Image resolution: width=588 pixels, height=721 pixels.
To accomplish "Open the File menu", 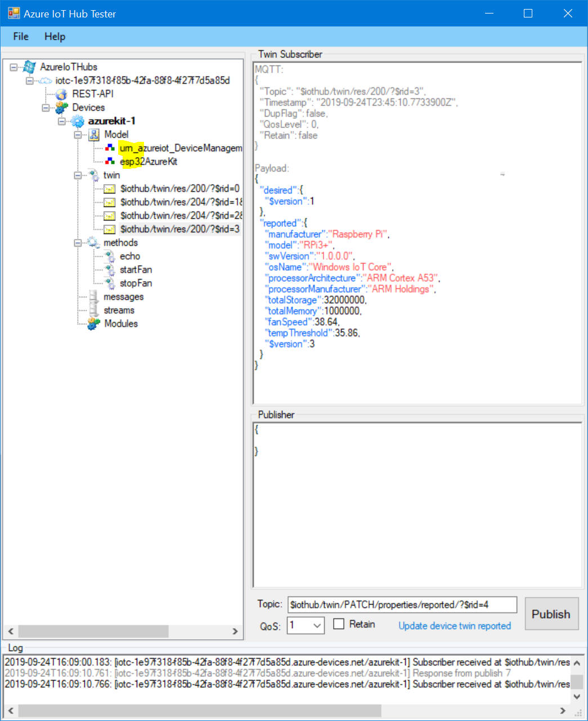I will [x=21, y=37].
